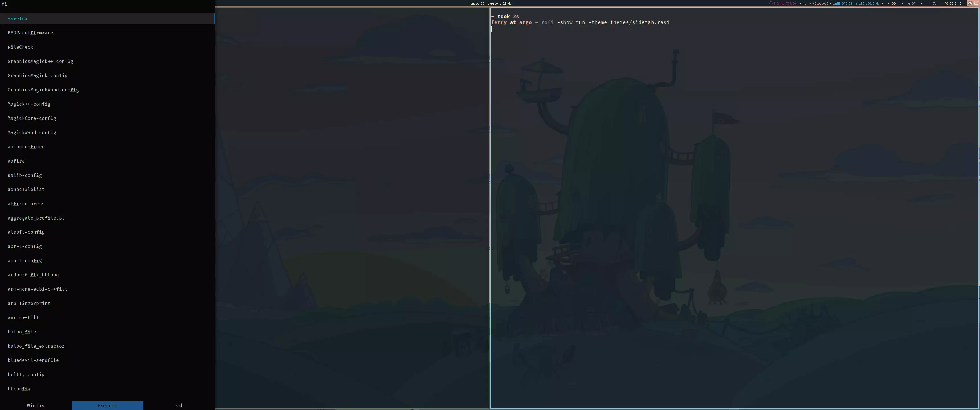This screenshot has height=410, width=980.
Task: Select apu-1-config entry
Action: click(x=107, y=261)
